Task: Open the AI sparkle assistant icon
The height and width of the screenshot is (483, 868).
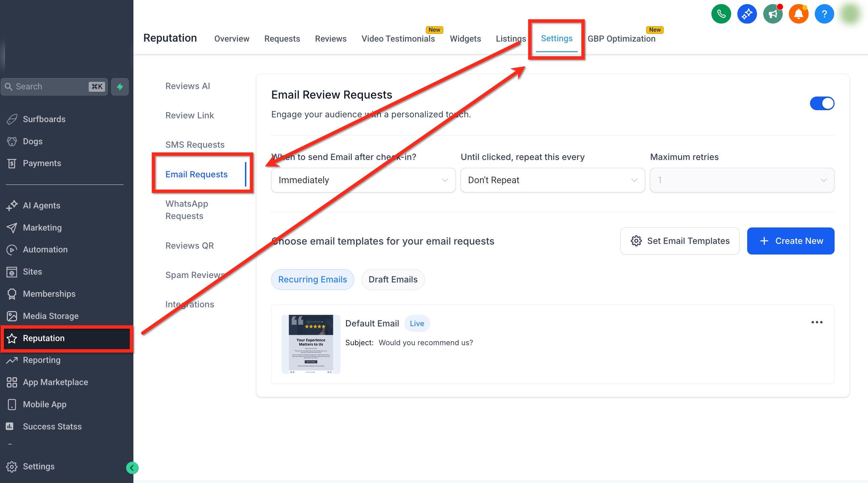Action: (747, 14)
